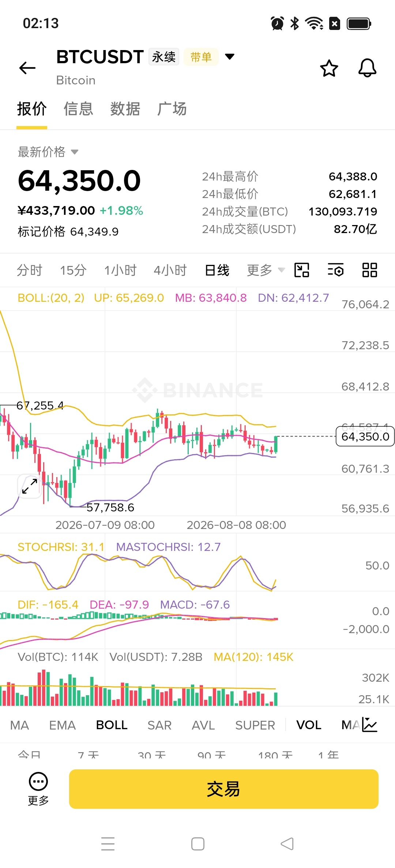Tap MA(120): 145K volume legend
This screenshot has width=395, height=868.
(253, 657)
